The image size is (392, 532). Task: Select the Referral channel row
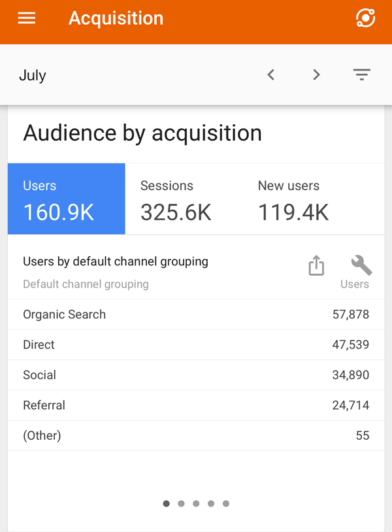click(196, 405)
